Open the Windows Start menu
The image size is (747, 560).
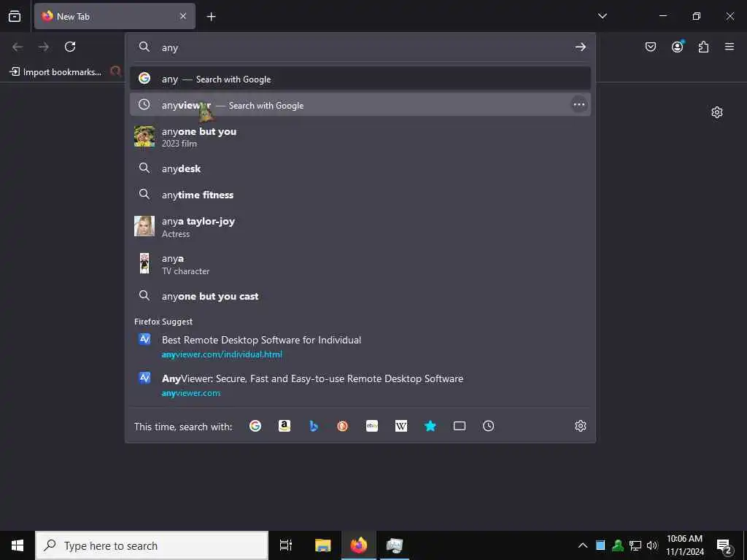coord(18,545)
